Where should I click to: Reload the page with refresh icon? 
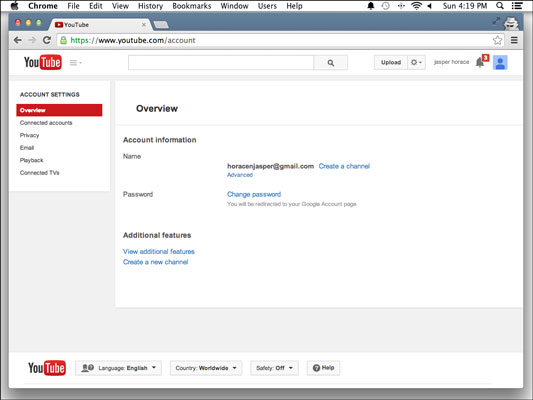click(47, 40)
